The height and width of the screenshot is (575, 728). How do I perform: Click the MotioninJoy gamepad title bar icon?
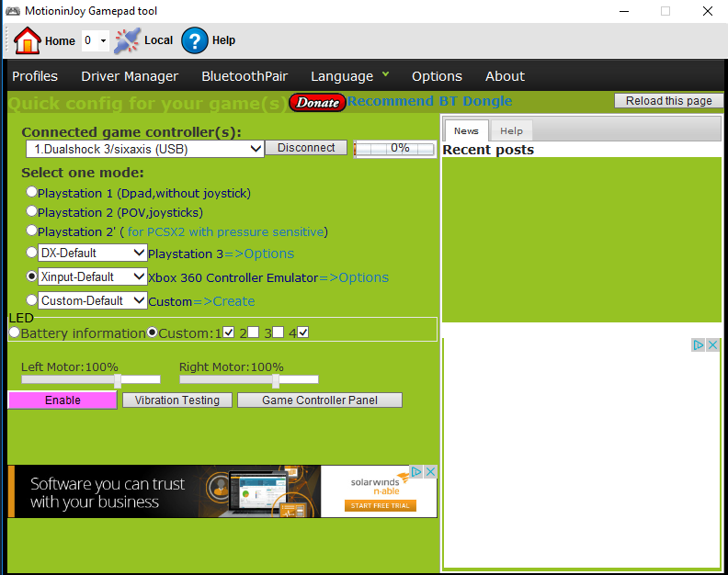coord(13,11)
